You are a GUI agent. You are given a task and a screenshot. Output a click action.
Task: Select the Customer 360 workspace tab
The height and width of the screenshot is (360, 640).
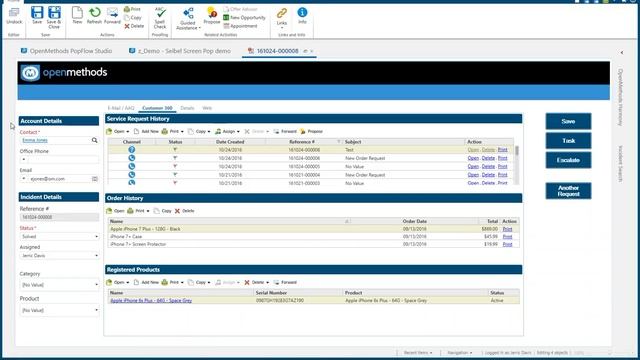click(157, 108)
